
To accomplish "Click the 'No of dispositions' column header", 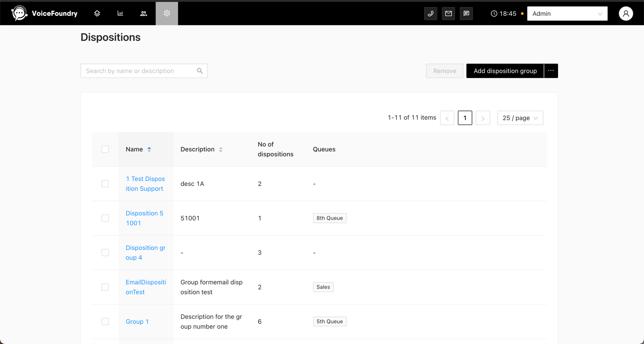I will tap(276, 149).
